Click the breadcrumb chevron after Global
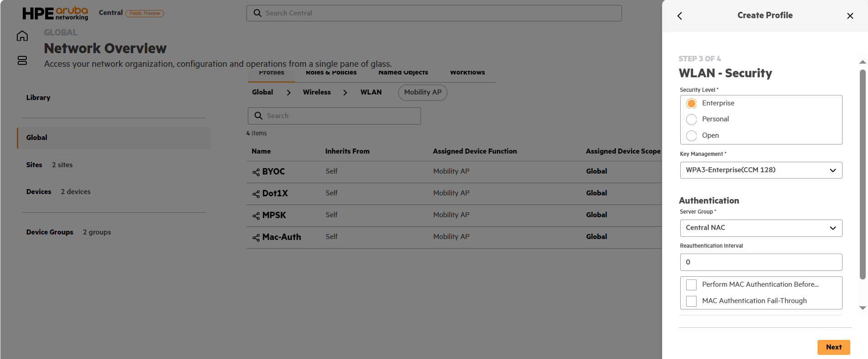The height and width of the screenshot is (359, 868). 289,93
